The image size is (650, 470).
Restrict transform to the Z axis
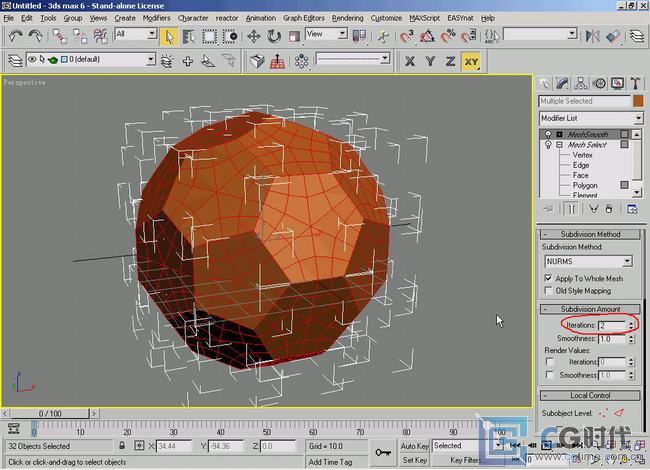pyautogui.click(x=450, y=62)
